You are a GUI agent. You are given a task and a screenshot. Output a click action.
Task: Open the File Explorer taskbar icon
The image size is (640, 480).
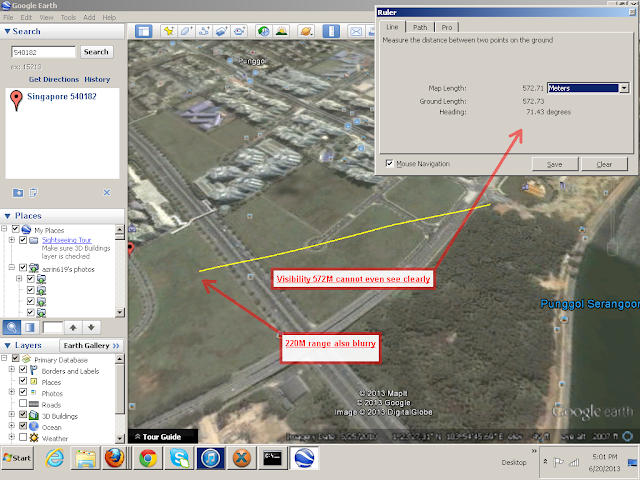[85, 458]
